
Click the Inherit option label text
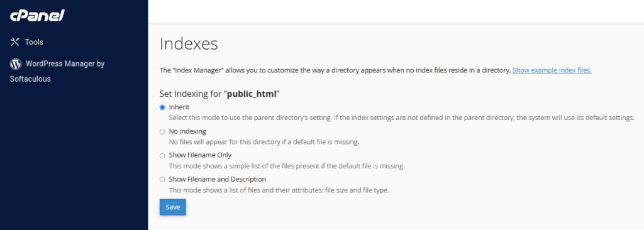pyautogui.click(x=179, y=107)
